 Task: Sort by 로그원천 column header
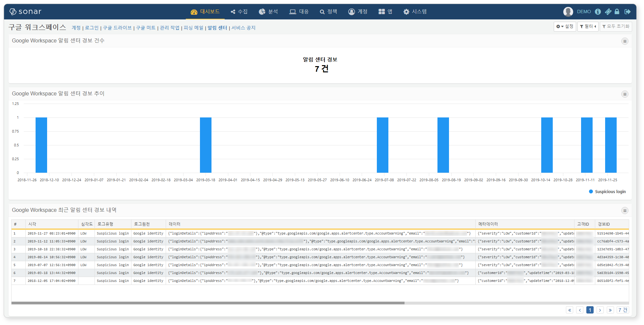(149, 224)
